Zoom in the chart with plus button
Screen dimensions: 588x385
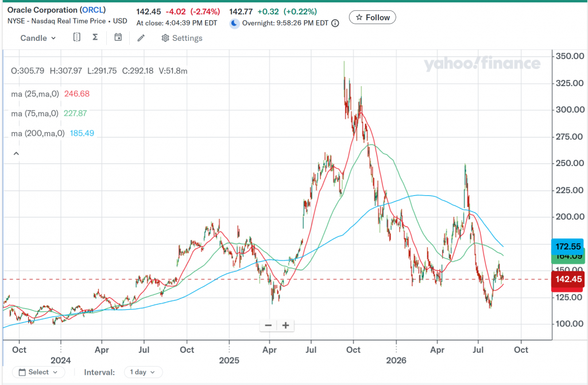286,325
